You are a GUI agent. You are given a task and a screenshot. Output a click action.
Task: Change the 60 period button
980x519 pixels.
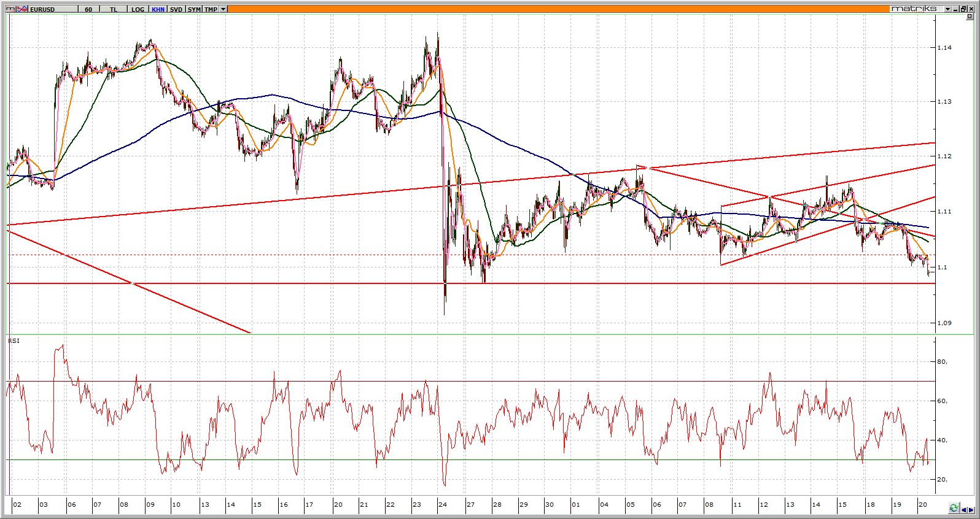click(x=88, y=9)
